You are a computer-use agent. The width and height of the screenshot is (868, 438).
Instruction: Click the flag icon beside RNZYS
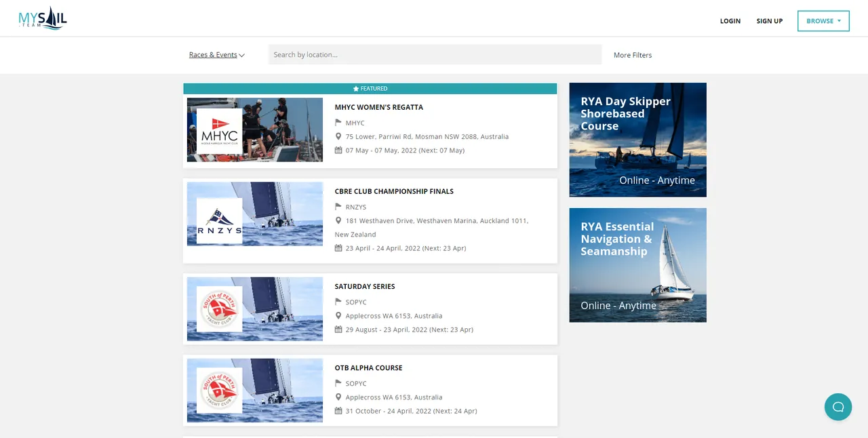pyautogui.click(x=338, y=207)
